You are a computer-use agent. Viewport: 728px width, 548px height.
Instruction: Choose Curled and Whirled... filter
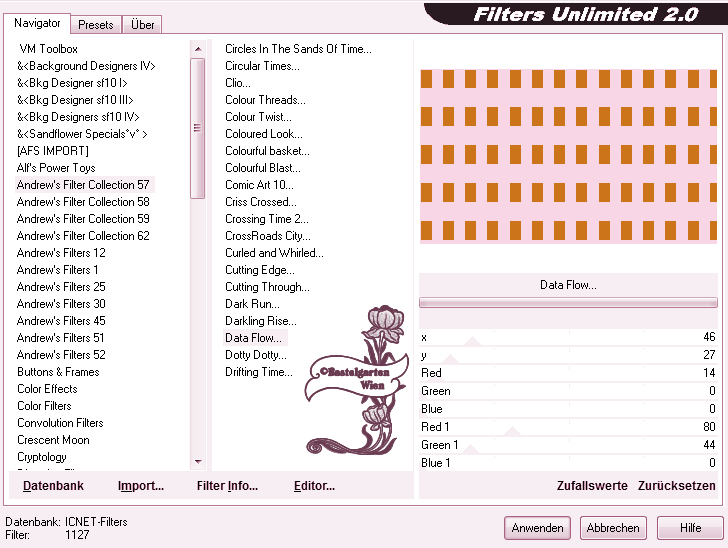[274, 253]
